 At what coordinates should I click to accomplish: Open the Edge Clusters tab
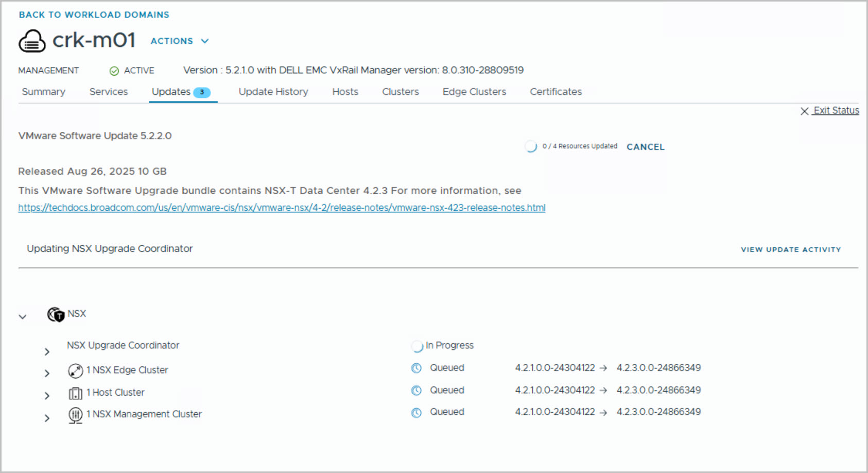(x=474, y=92)
